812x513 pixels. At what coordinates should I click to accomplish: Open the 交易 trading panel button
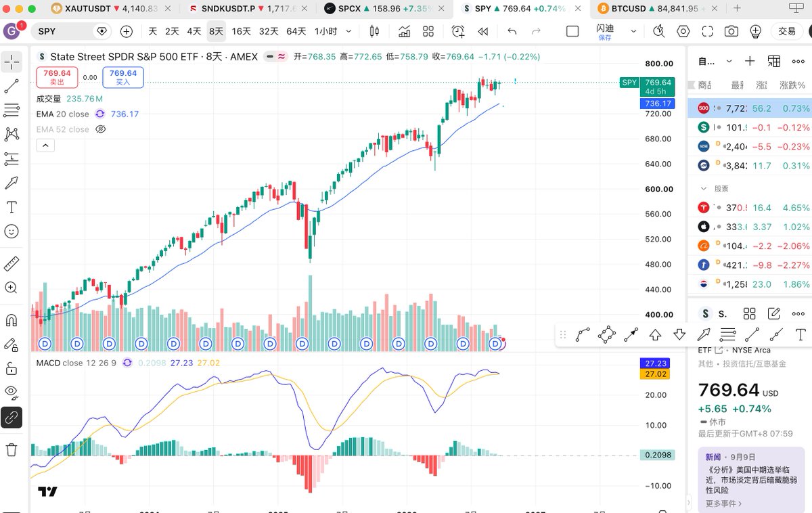click(x=787, y=32)
